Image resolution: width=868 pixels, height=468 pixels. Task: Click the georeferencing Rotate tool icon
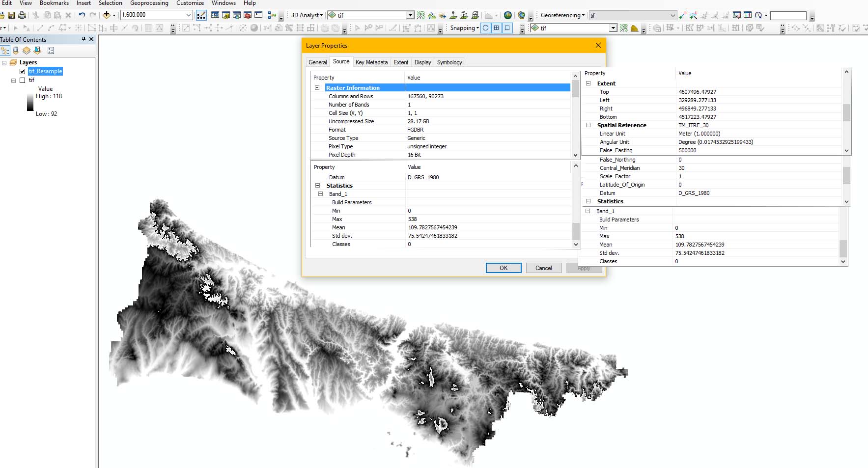coord(759,15)
